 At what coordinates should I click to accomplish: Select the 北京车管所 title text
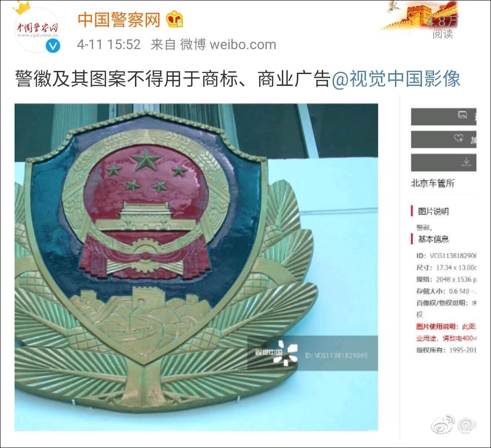(432, 183)
